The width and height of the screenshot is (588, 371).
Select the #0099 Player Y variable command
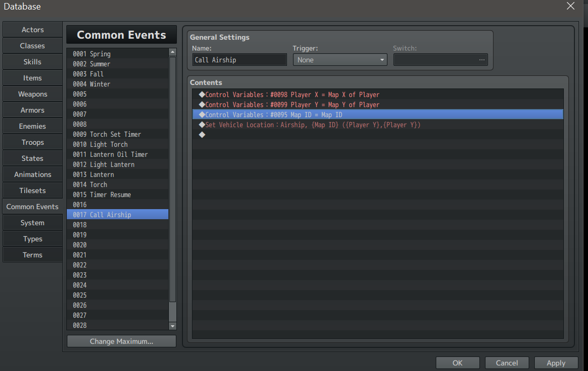pyautogui.click(x=377, y=105)
